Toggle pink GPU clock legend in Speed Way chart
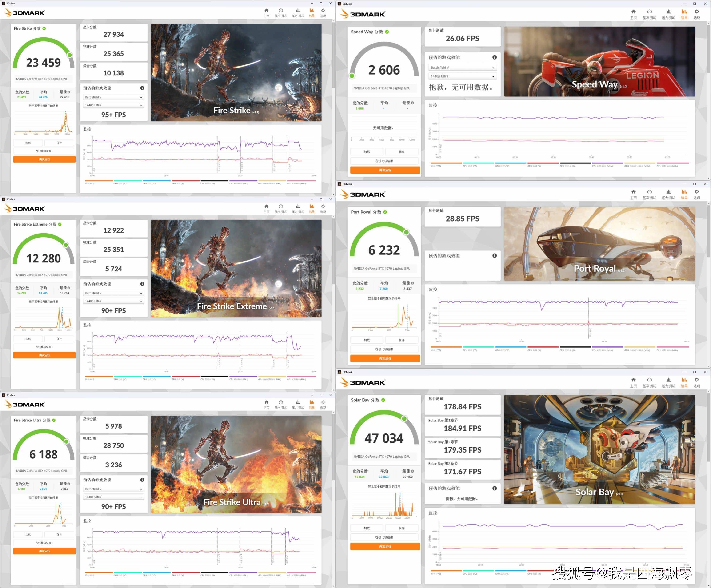 point(672,164)
